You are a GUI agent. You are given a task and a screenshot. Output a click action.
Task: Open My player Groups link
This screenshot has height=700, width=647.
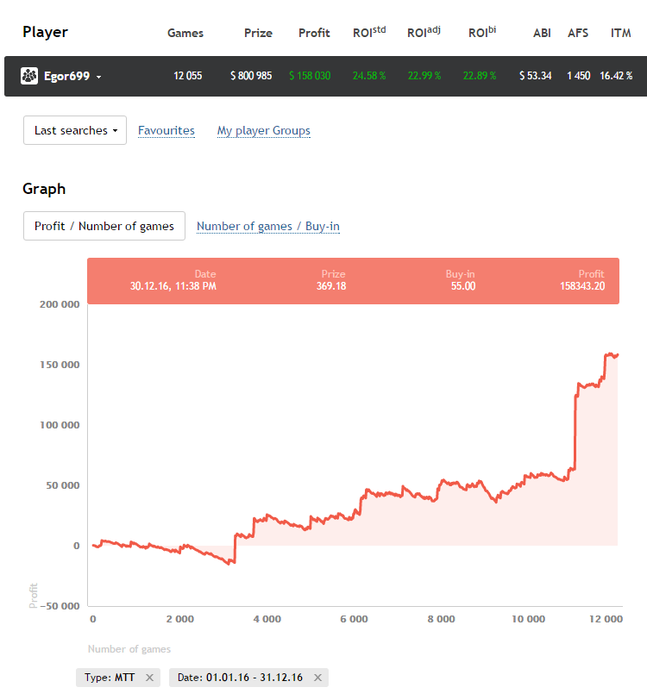[263, 130]
